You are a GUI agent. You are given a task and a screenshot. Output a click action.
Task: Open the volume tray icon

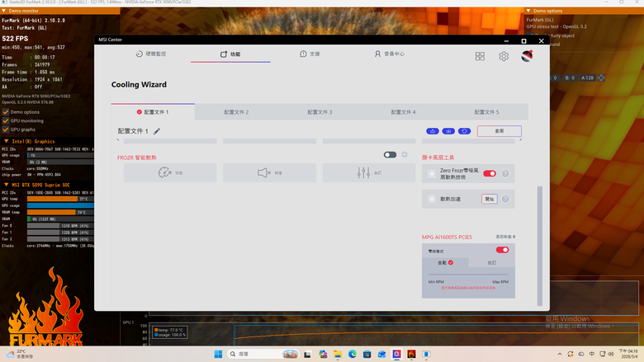(x=611, y=355)
